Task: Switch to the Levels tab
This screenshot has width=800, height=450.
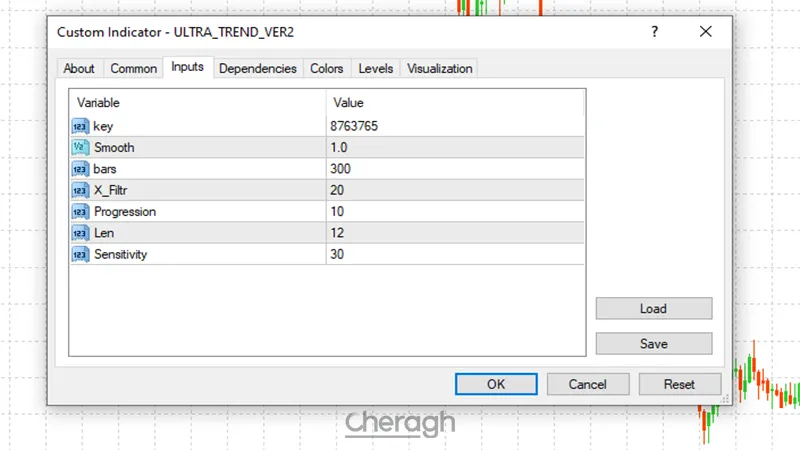Action: 375,69
